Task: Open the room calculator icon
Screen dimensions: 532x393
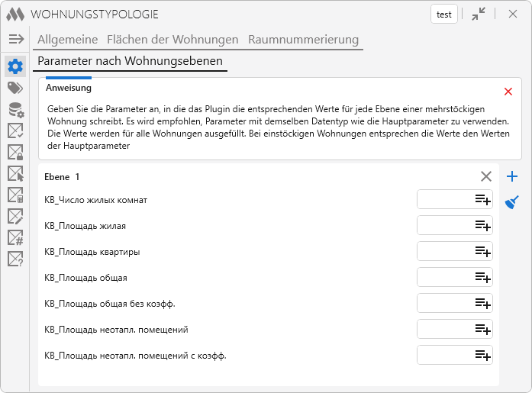Action: click(15, 195)
